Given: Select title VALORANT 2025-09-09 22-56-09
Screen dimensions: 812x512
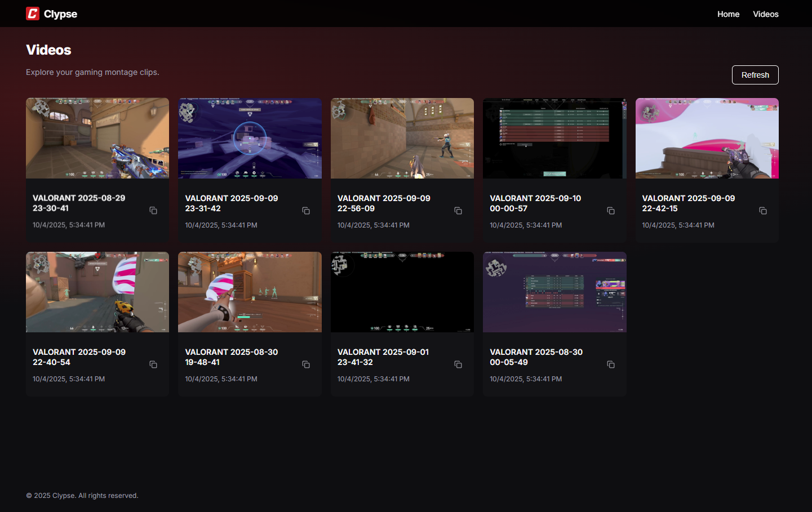Looking at the screenshot, I should [384, 203].
